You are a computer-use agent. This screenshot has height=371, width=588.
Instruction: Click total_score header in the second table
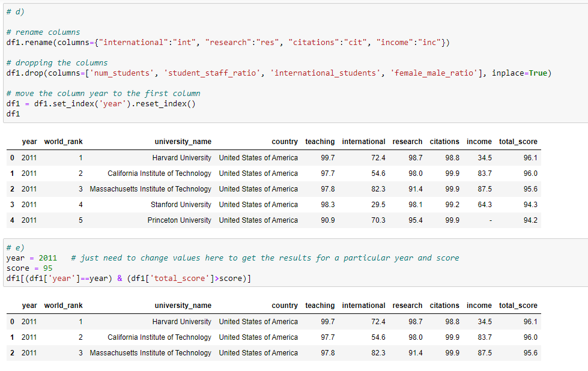point(518,306)
